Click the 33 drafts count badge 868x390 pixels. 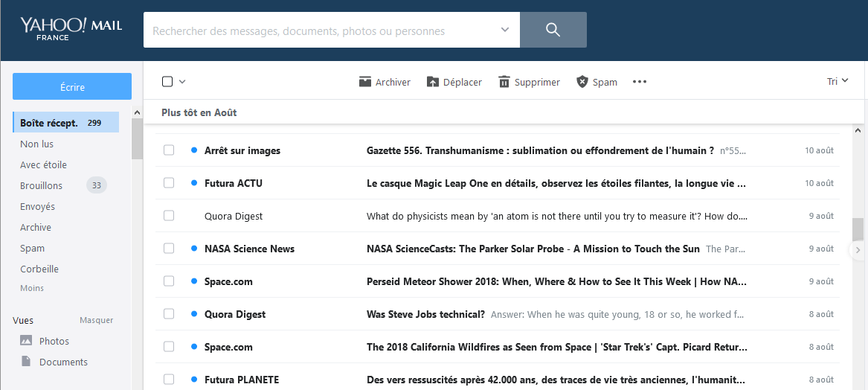click(x=97, y=185)
